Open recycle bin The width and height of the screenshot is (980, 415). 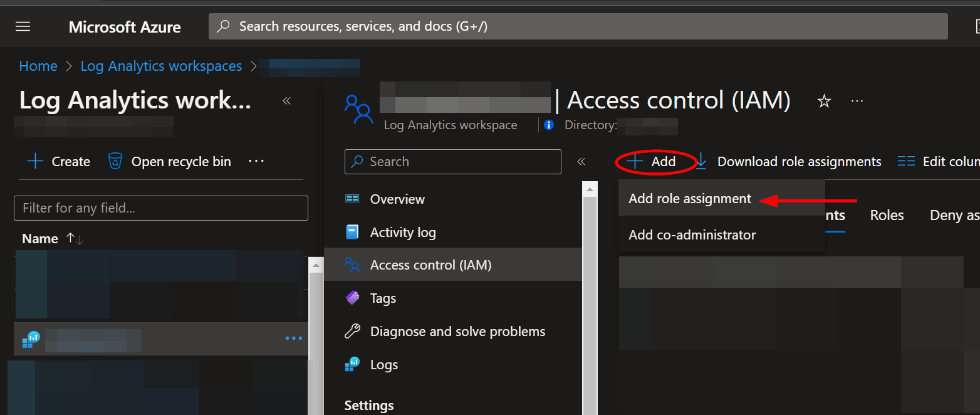(170, 162)
